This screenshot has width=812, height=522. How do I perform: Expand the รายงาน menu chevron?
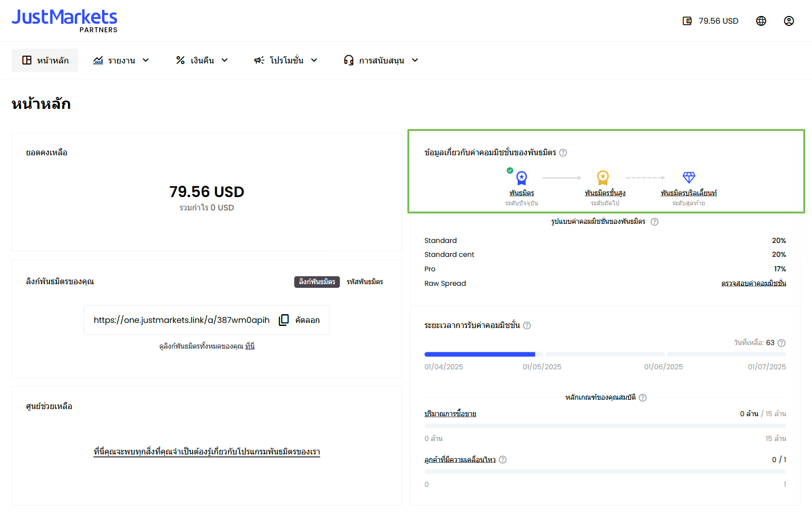[146, 60]
